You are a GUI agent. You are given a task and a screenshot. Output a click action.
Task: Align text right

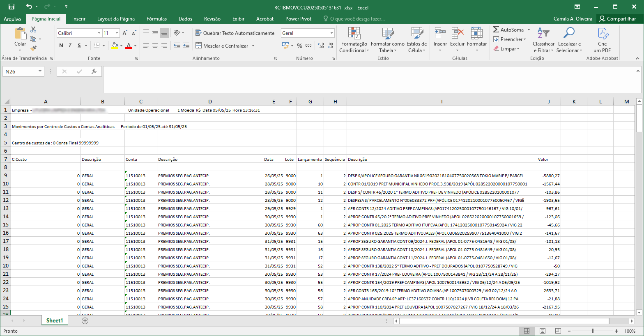coord(164,46)
